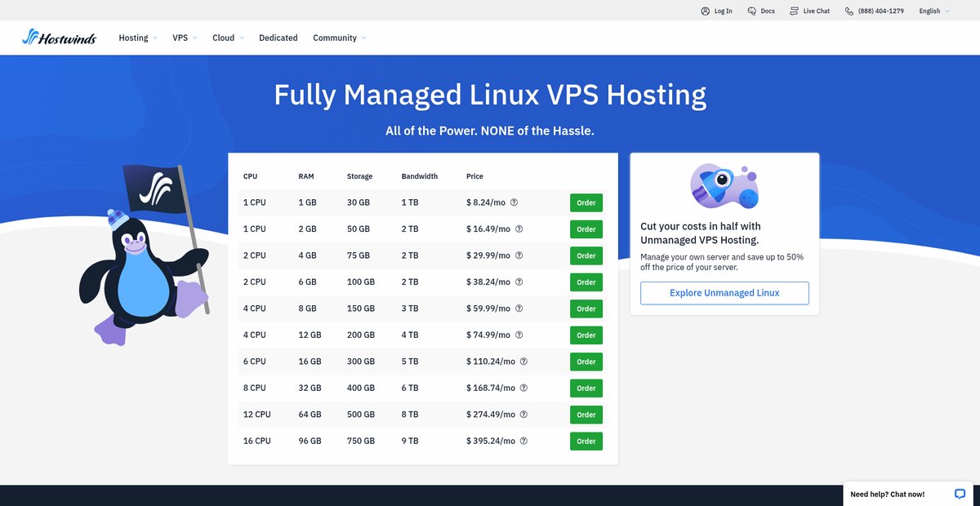The image size is (980, 506).
Task: Click the Fully Managed Linux VPS Hosting heading
Action: pos(490,95)
